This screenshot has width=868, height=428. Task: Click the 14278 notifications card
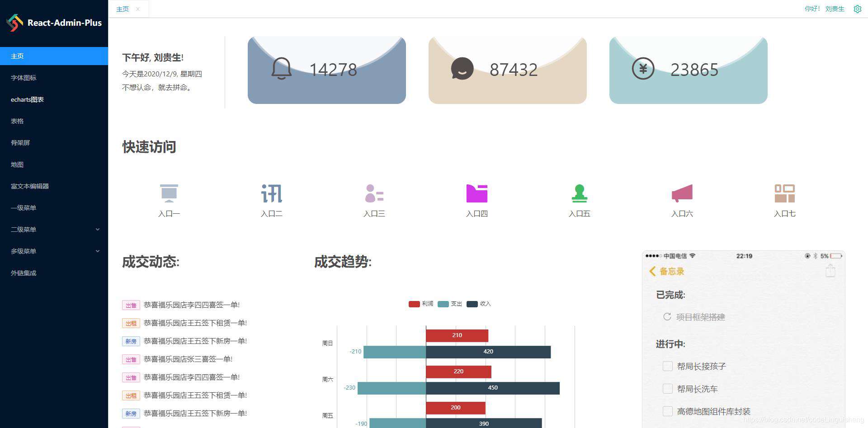(327, 70)
